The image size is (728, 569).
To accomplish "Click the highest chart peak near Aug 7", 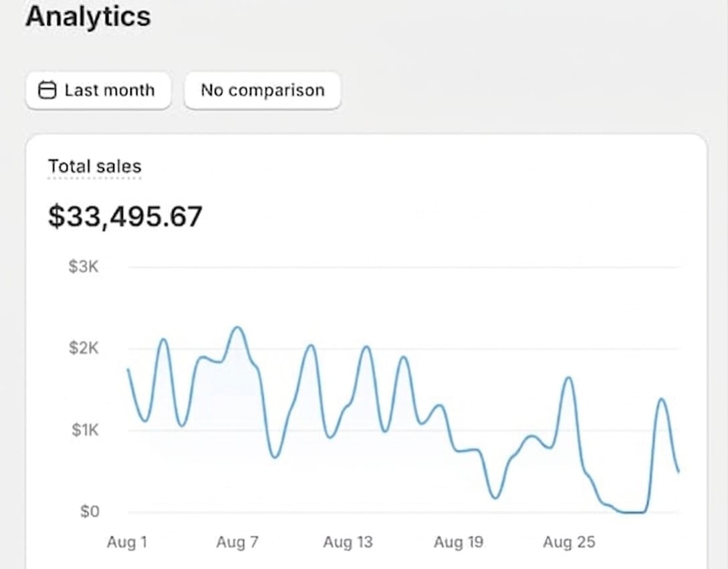I will [237, 328].
